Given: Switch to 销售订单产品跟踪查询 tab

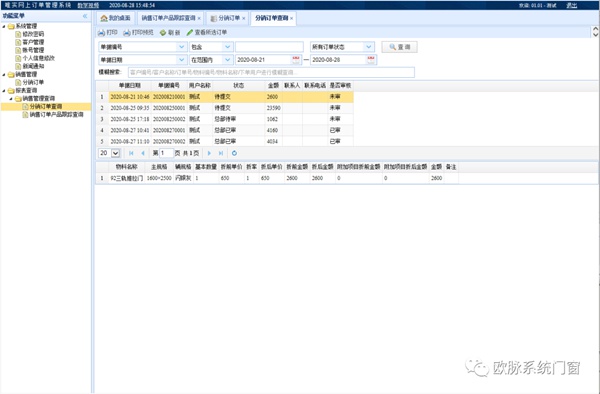Looking at the screenshot, I should (x=171, y=18).
